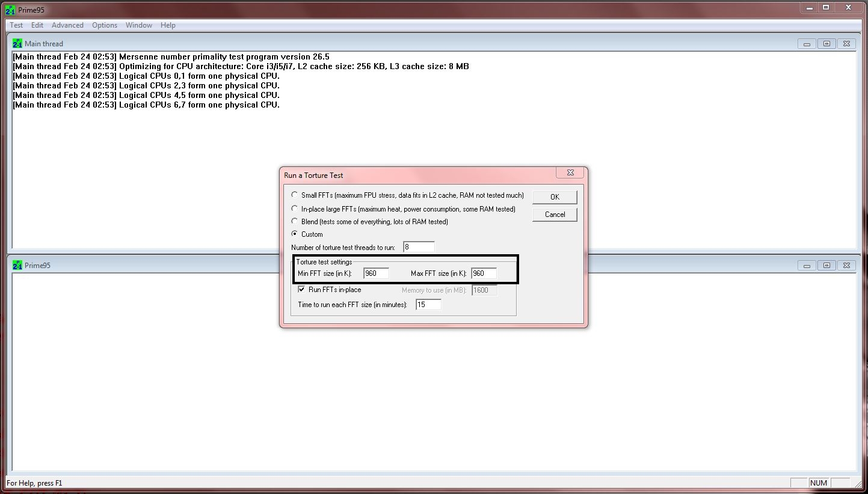This screenshot has height=494, width=868.
Task: Click the 'Logical CPUs 4,5' log line
Action: tap(146, 96)
